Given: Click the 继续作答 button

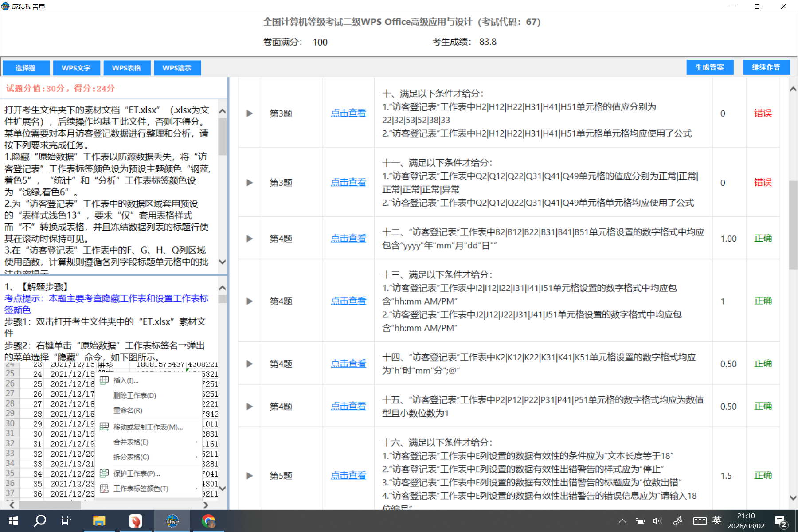Looking at the screenshot, I should 766,67.
